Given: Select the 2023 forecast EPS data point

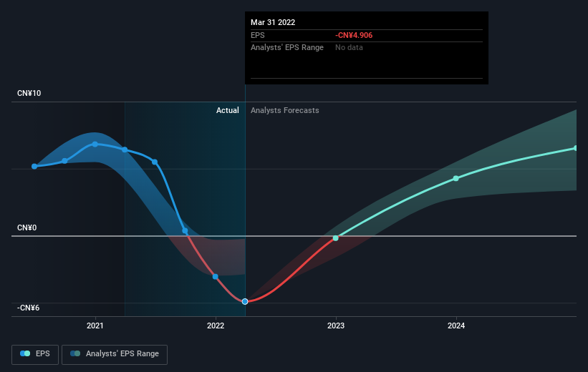Looking at the screenshot, I should (336, 238).
